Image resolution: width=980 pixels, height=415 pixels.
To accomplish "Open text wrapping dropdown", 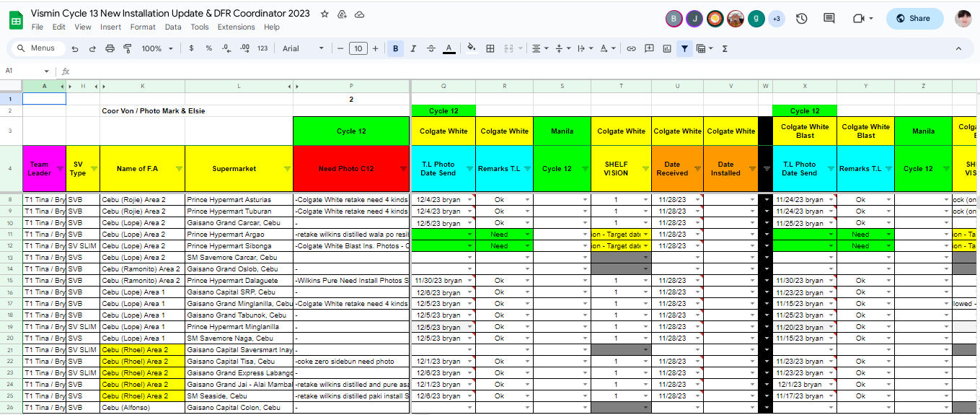I will pos(585,48).
